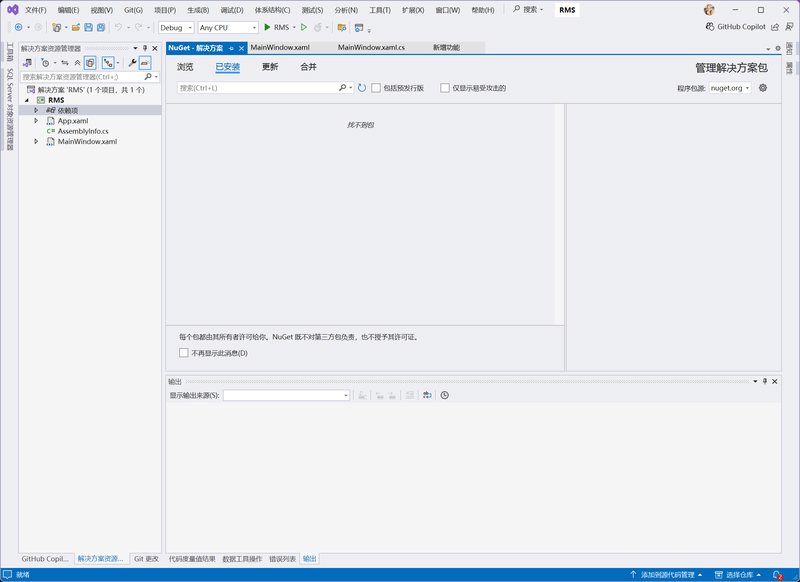Click the Save All toolbar icon
The image size is (800, 582).
pyautogui.click(x=103, y=27)
